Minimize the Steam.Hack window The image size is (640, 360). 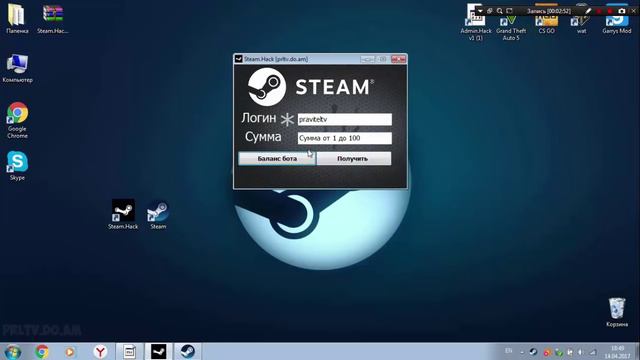367,59
